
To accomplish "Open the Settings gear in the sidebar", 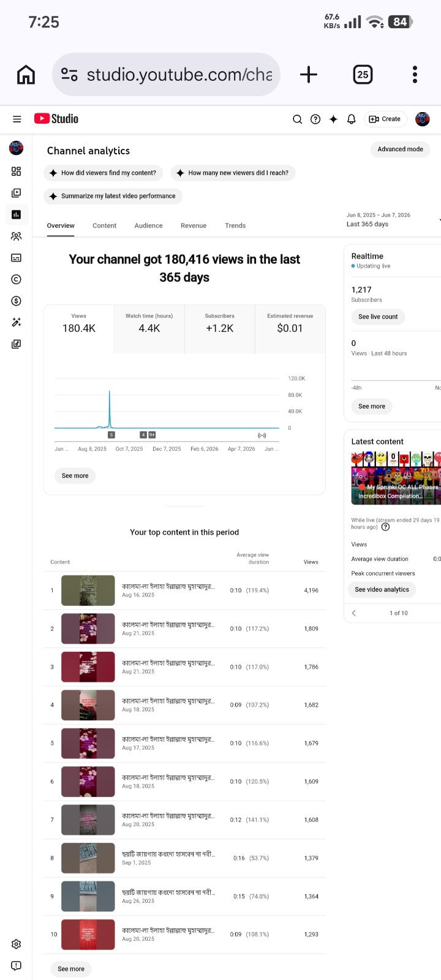I will point(17,944).
